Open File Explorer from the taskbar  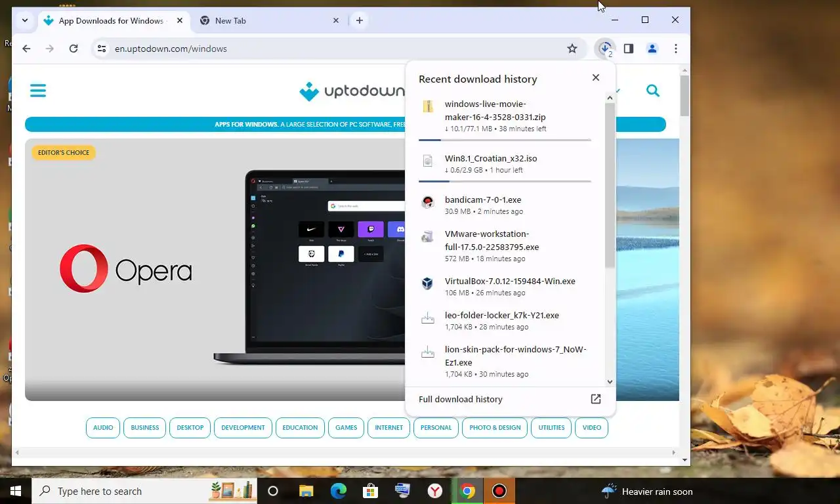pos(306,491)
